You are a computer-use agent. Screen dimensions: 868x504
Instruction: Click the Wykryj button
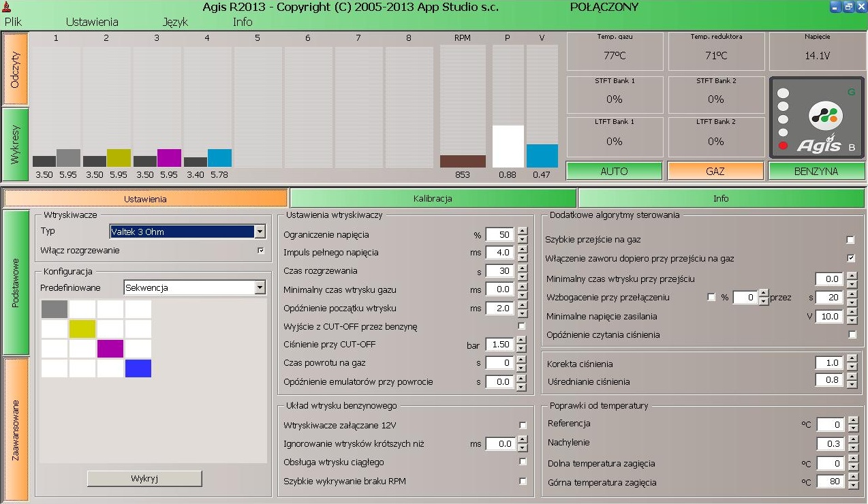pos(144,478)
